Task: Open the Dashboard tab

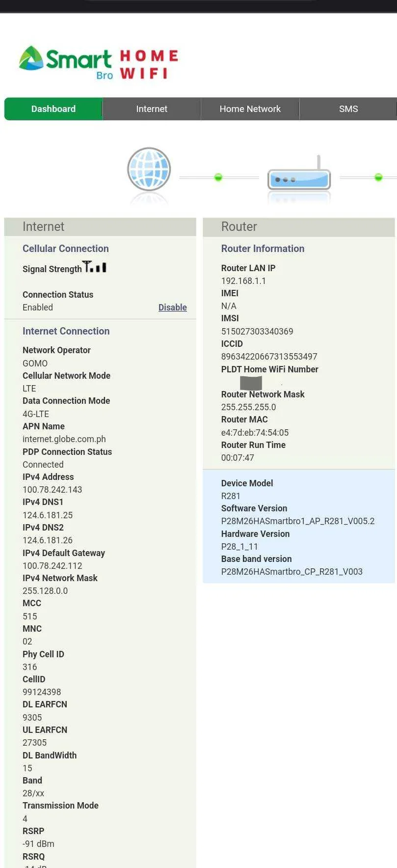Action: point(53,109)
